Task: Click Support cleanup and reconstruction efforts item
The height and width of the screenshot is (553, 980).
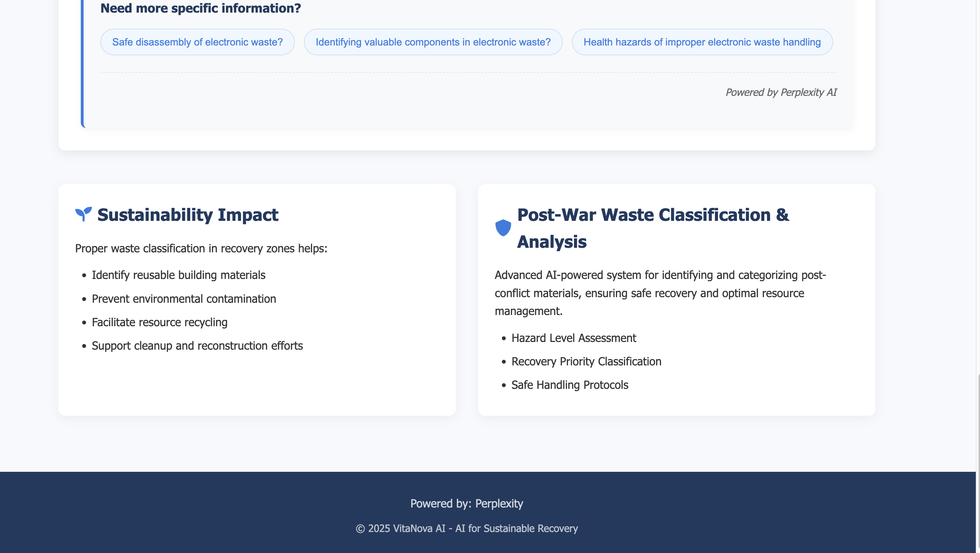Action: click(x=197, y=345)
